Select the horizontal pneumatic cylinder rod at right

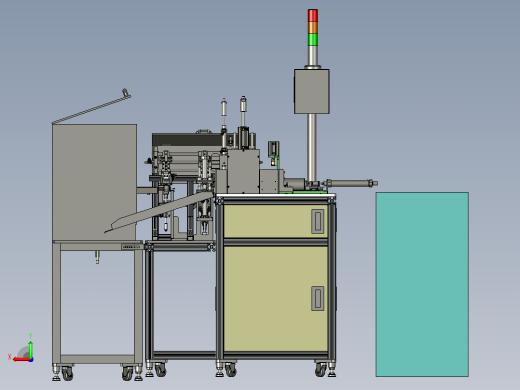coord(351,183)
